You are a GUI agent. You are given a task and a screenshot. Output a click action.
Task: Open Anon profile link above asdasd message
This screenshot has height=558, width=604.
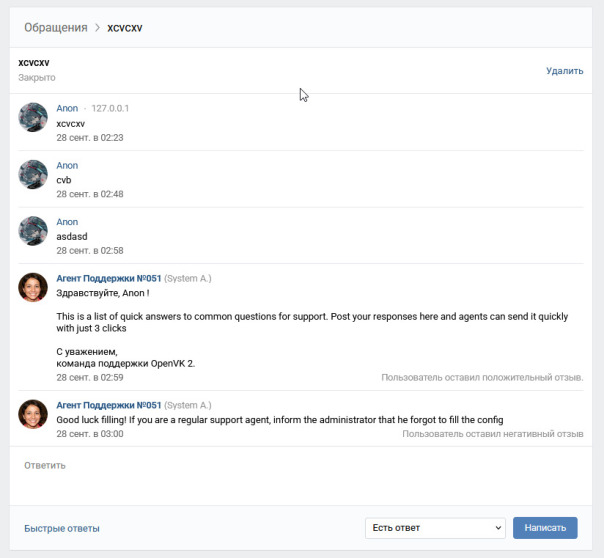pyautogui.click(x=67, y=222)
